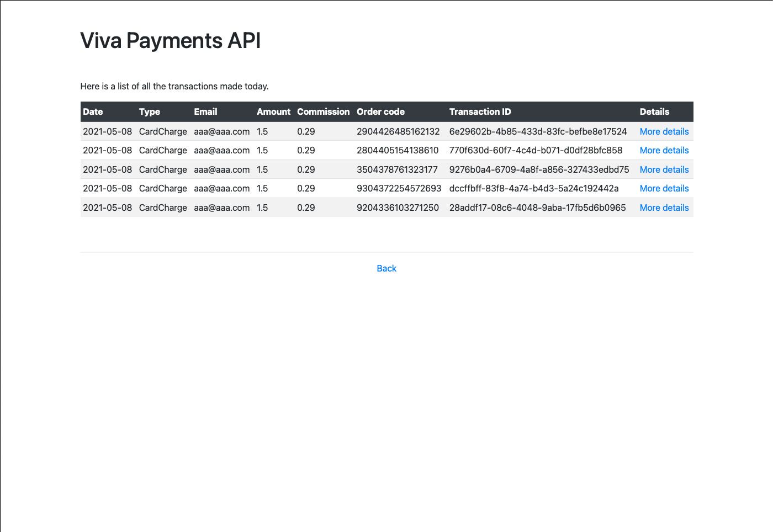
Task: Click aaa@aaa.com in the 6e29602b transaction row
Action: pos(222,131)
